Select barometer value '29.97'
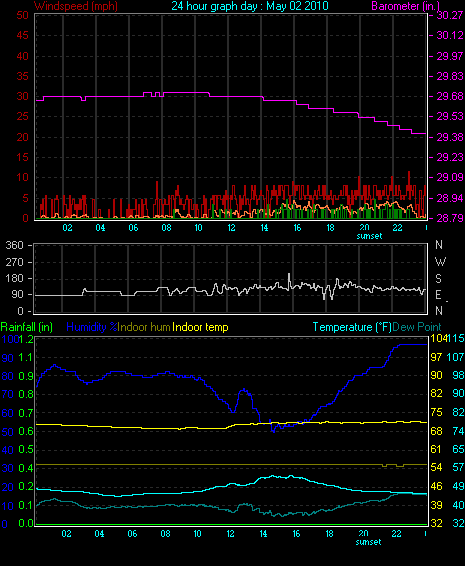The image size is (465, 566). (x=450, y=56)
